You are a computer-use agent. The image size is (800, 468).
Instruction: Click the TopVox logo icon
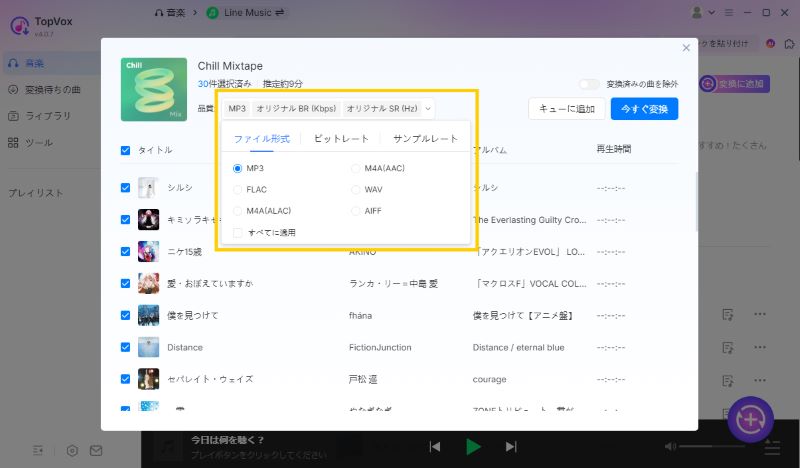click(x=19, y=26)
